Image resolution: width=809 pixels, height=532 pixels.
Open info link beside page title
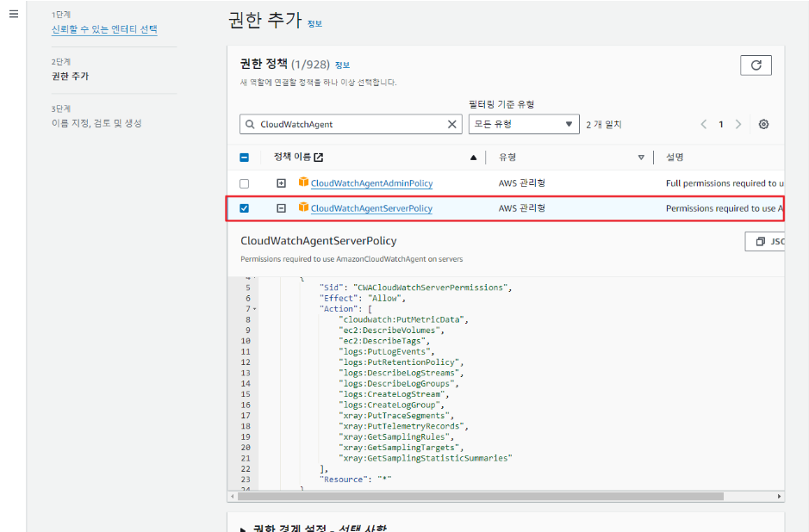(314, 24)
